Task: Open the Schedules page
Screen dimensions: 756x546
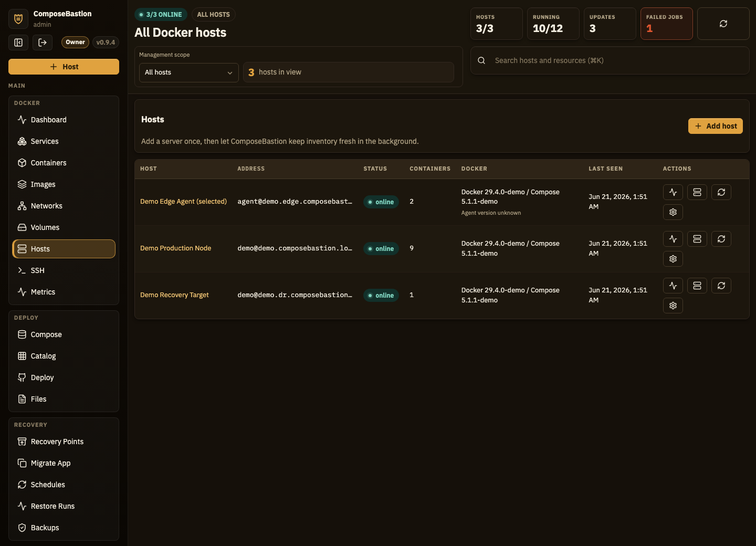Action: click(x=64, y=485)
